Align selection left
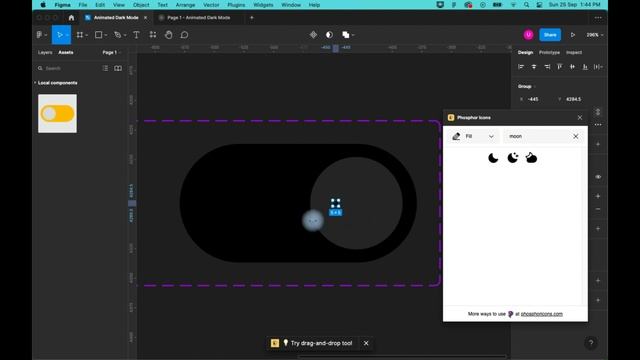Screen dimensions: 640x360 point(521,67)
